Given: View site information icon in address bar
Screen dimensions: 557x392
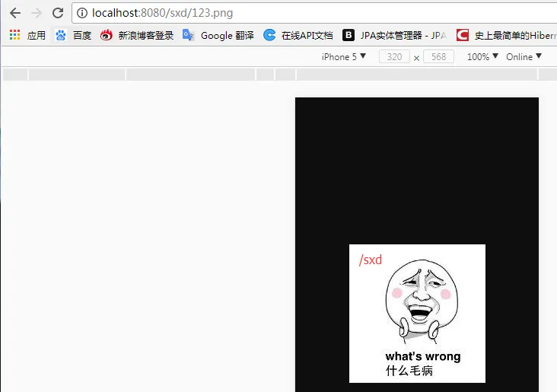Looking at the screenshot, I should [x=82, y=13].
